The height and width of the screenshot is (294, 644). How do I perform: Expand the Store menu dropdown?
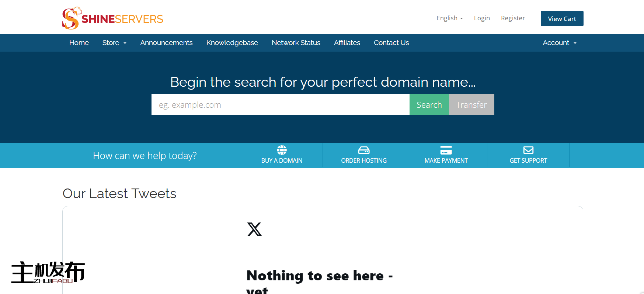coord(114,43)
